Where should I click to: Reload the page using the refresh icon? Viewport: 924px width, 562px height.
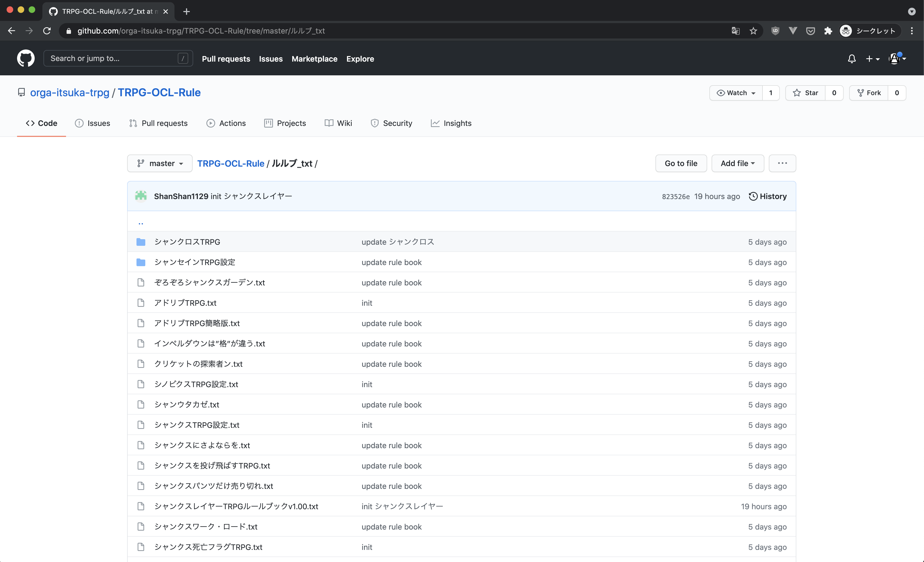[47, 31]
